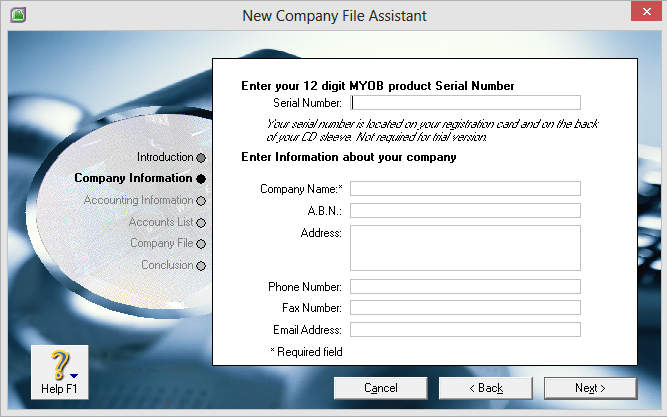Click the '* Required field' note
This screenshot has height=418, width=667.
(x=306, y=352)
